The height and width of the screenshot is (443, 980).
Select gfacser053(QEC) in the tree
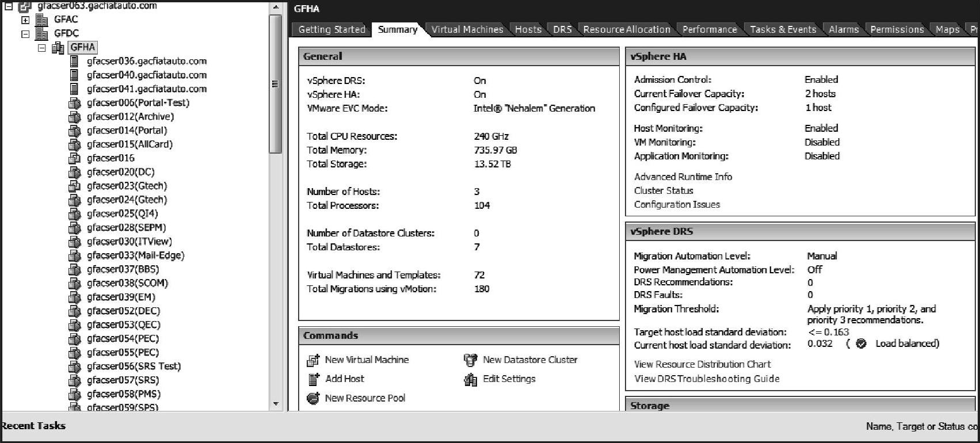[124, 325]
